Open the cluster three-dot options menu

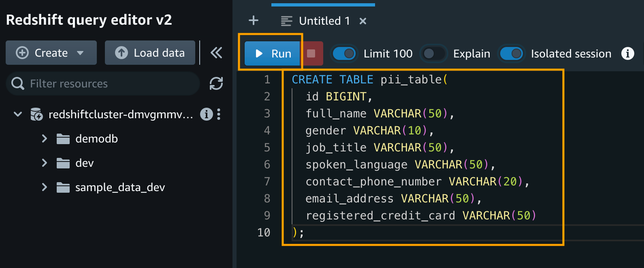[219, 115]
